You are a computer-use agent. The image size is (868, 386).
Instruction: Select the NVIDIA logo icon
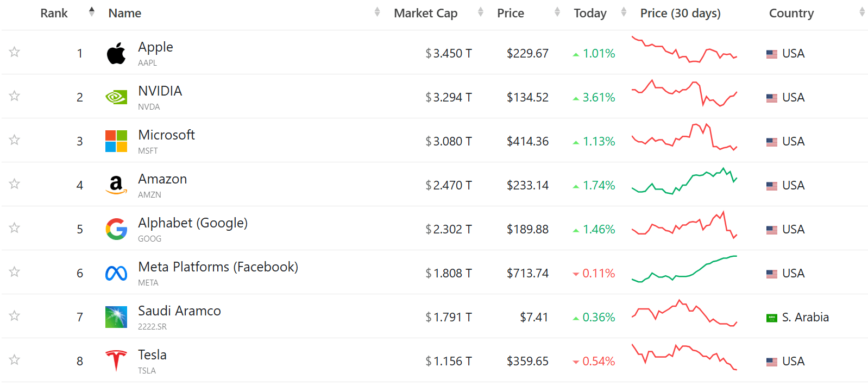pyautogui.click(x=115, y=96)
